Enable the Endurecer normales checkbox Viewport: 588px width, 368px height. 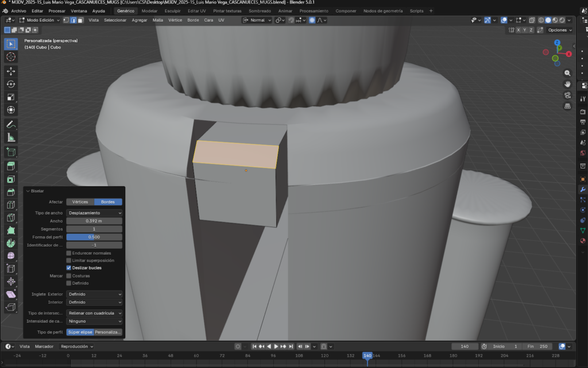click(69, 253)
